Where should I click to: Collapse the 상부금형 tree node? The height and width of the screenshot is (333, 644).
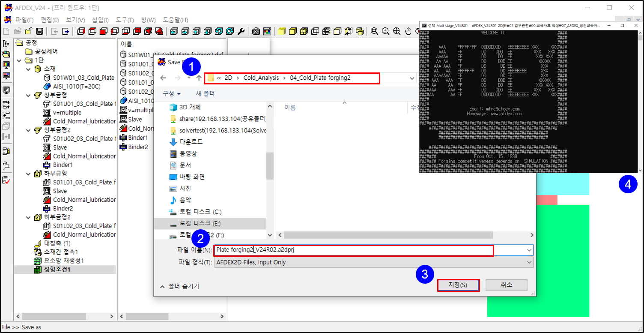(x=28, y=95)
